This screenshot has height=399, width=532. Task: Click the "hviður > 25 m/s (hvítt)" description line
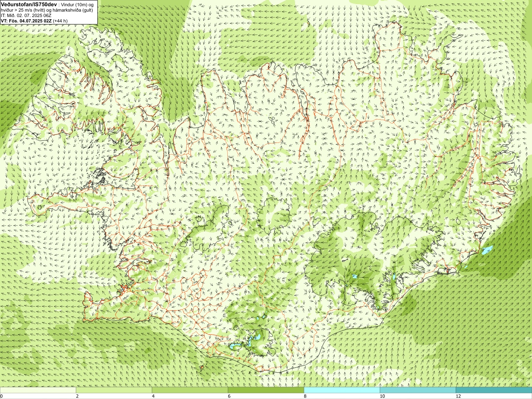pyautogui.click(x=47, y=10)
